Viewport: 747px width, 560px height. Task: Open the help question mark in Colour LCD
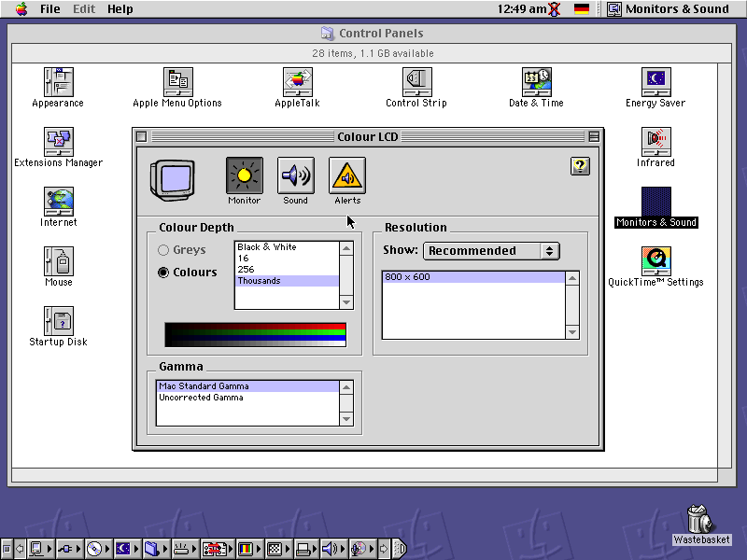click(580, 166)
